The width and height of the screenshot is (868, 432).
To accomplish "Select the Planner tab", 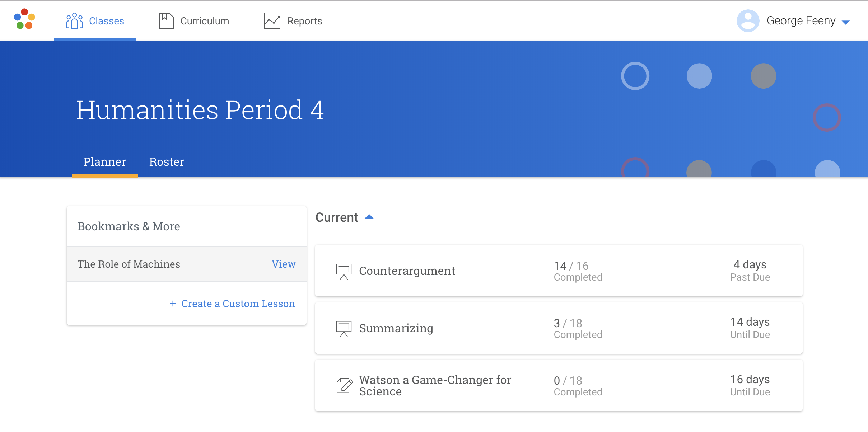I will point(104,162).
